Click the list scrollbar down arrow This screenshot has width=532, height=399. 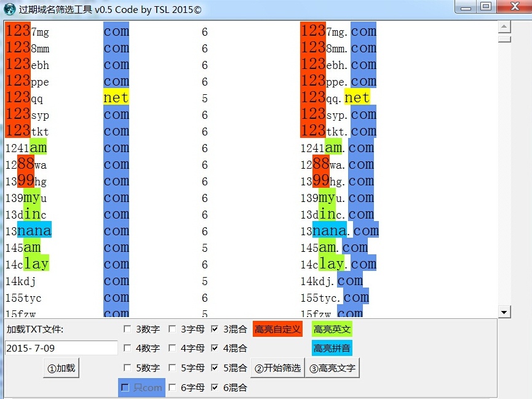[x=504, y=312]
